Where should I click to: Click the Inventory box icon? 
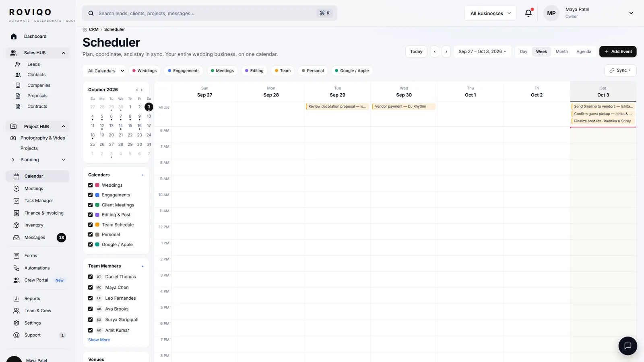(x=17, y=225)
